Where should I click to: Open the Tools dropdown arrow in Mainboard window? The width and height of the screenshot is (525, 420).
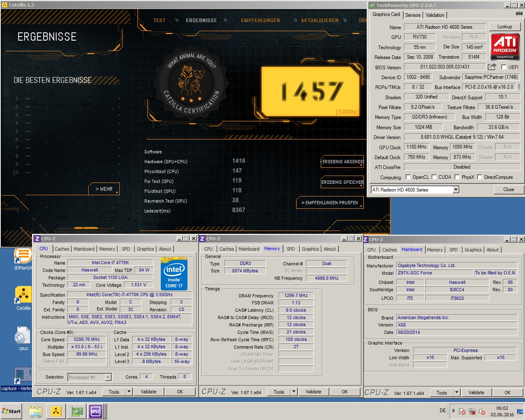click(457, 393)
